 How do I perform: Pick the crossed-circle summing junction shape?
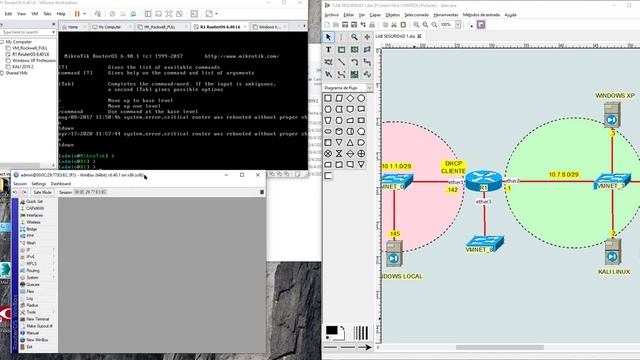(328, 153)
